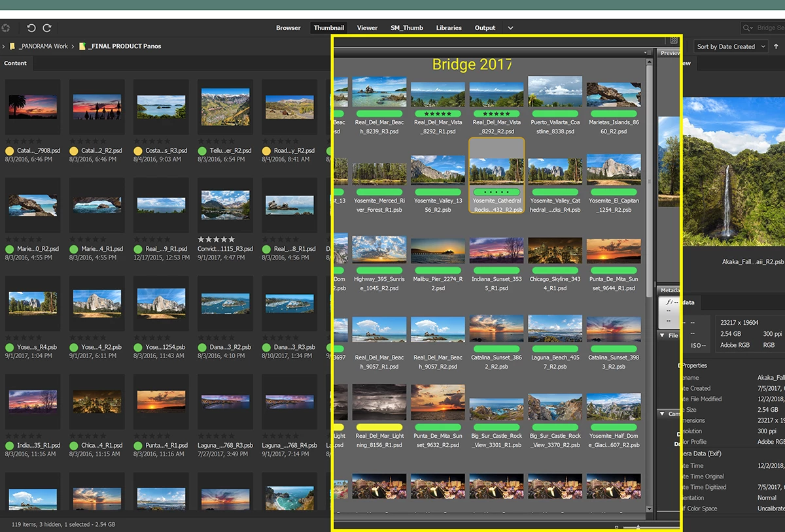
Task: Select Chicago_Skyline_3434_R1.psd thumbnail
Action: (x=555, y=250)
